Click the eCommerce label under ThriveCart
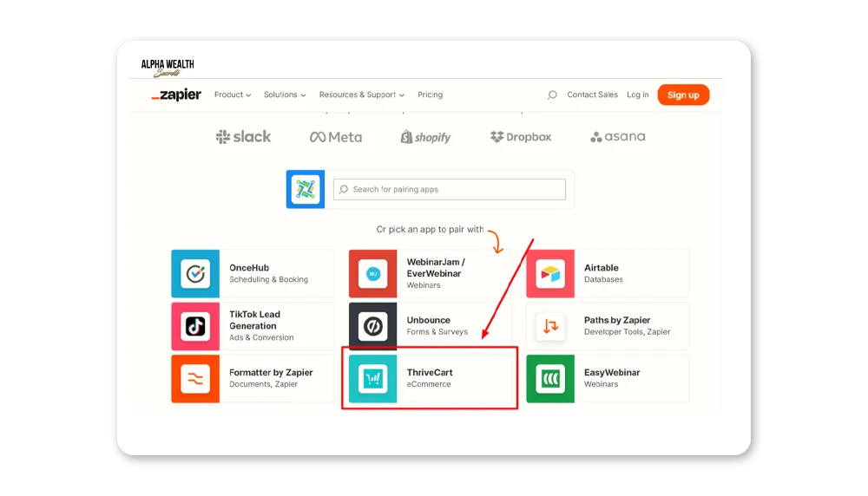The image size is (868, 496). pos(429,384)
